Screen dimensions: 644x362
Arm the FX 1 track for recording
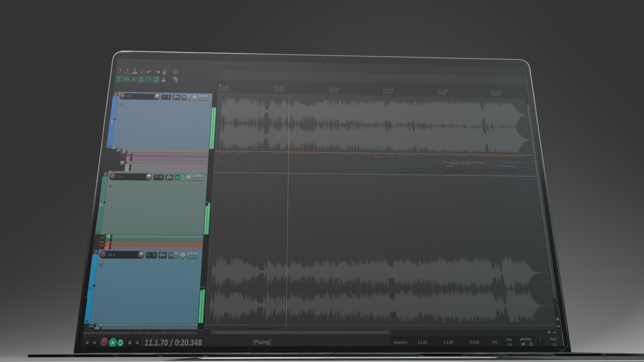pos(113,176)
